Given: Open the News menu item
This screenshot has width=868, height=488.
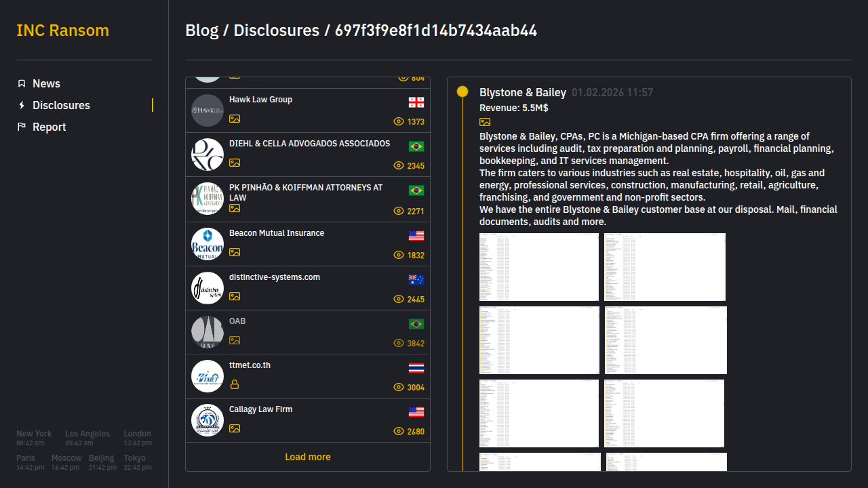Looking at the screenshot, I should pos(46,83).
